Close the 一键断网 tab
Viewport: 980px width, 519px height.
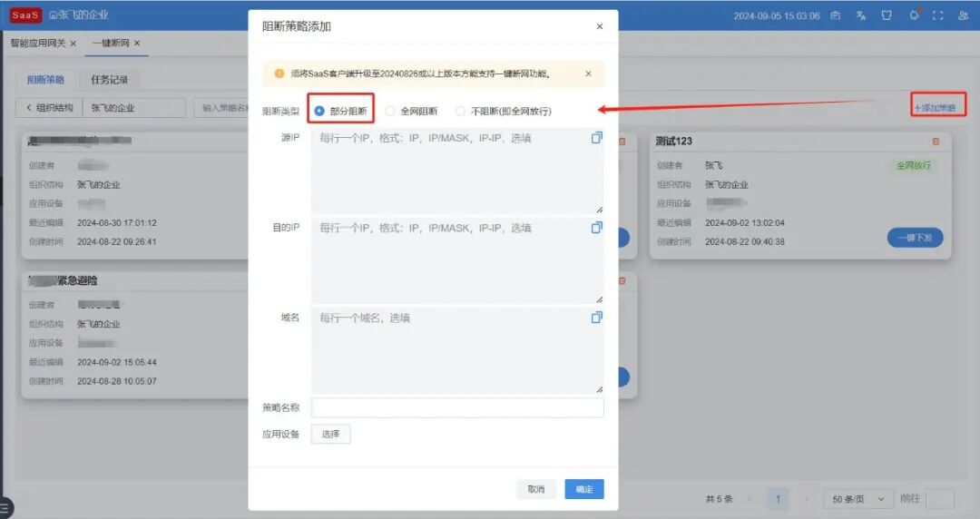click(137, 44)
